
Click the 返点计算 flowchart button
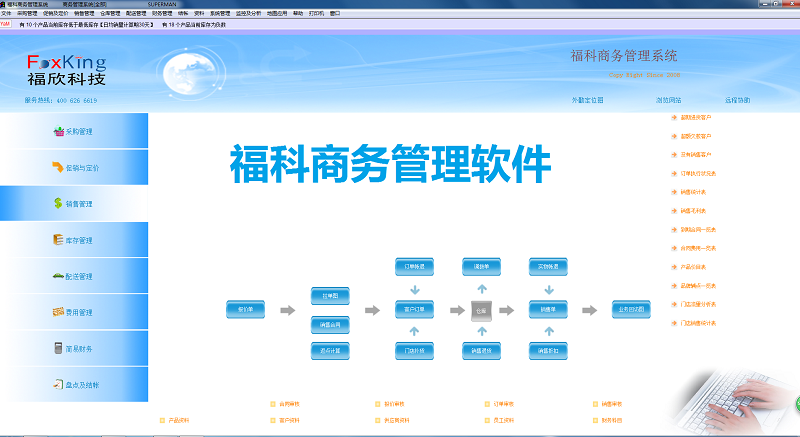[x=330, y=351]
